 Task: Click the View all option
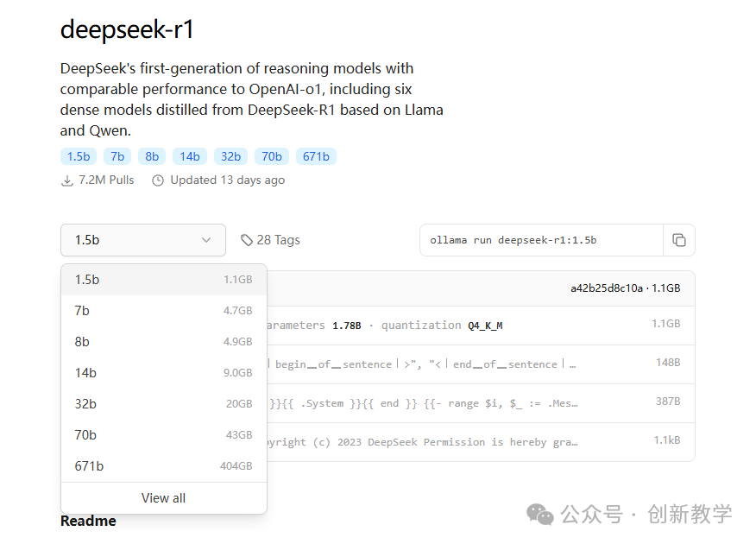(x=163, y=497)
